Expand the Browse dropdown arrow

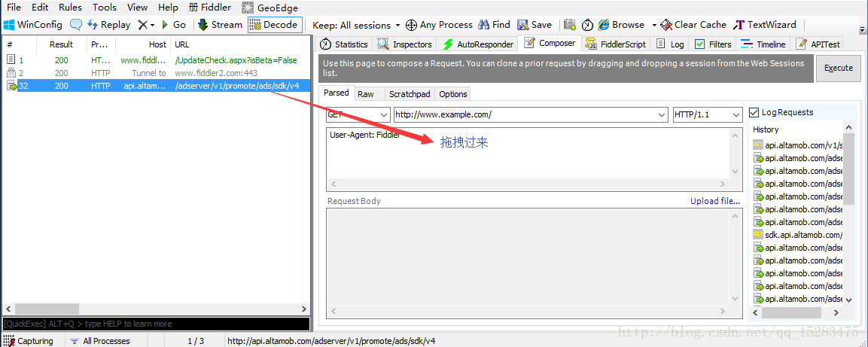point(653,25)
